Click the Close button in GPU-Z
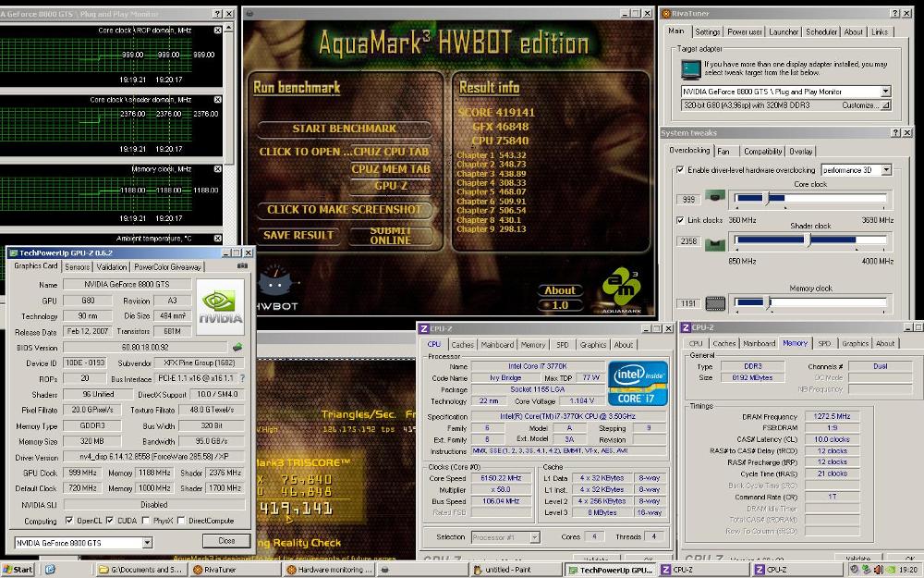924x578 pixels. coord(226,541)
